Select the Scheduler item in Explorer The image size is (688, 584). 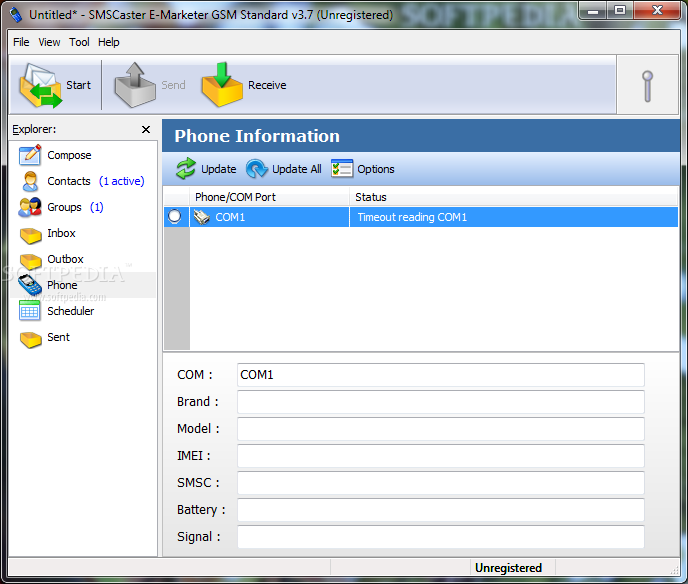click(x=71, y=311)
